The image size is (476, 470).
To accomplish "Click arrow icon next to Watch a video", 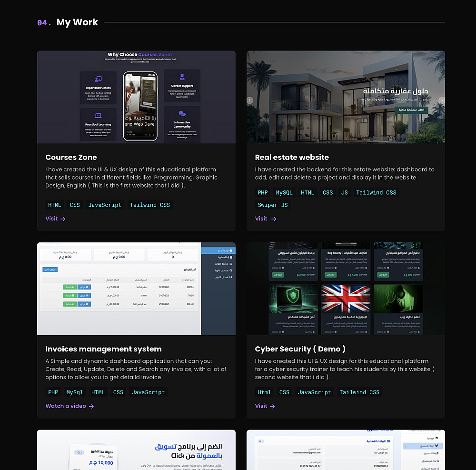I will coord(91,406).
